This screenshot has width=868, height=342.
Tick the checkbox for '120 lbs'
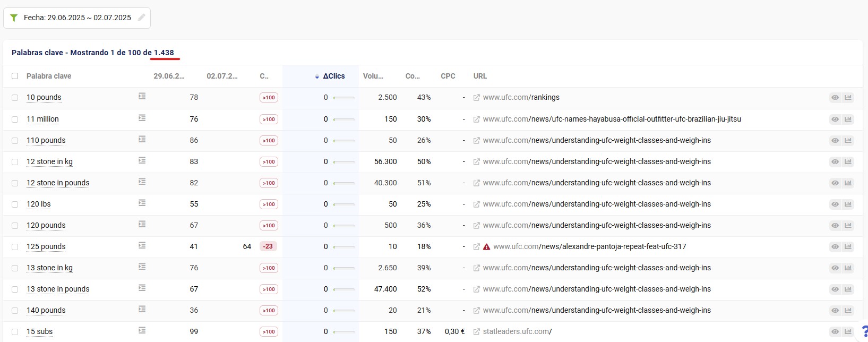point(15,204)
